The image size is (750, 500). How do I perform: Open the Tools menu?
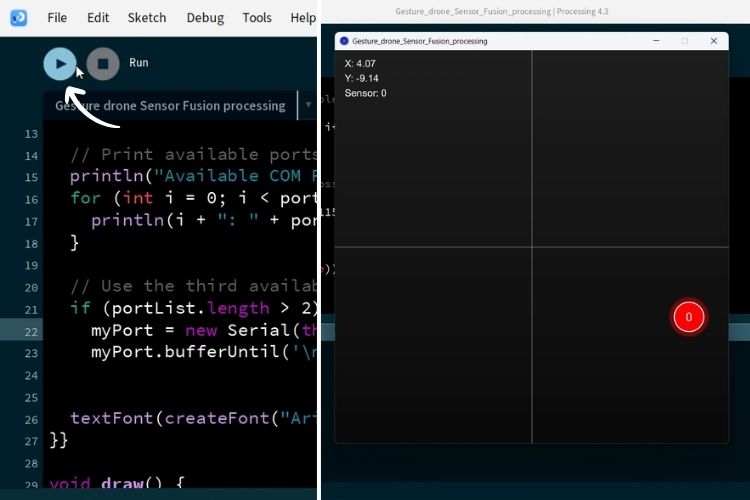click(x=257, y=18)
